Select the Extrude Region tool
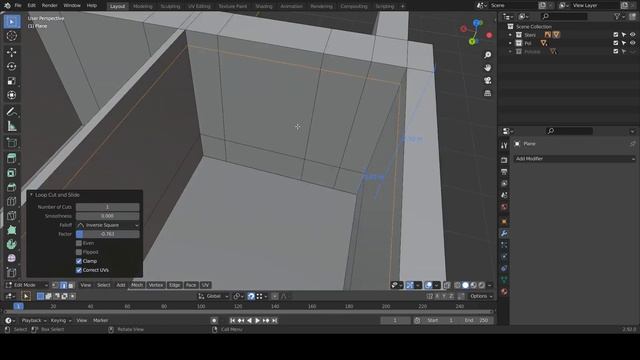This screenshot has width=640, height=360. (x=11, y=158)
